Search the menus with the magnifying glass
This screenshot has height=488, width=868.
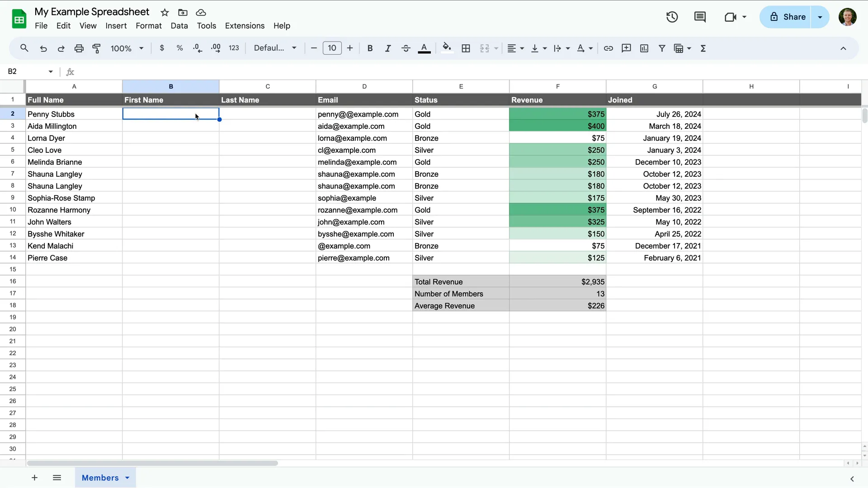point(24,48)
